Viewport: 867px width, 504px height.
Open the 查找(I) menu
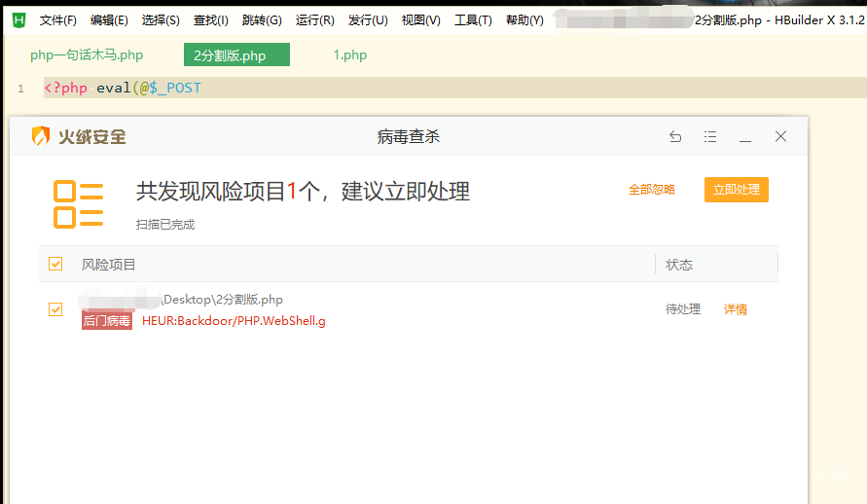[x=210, y=20]
